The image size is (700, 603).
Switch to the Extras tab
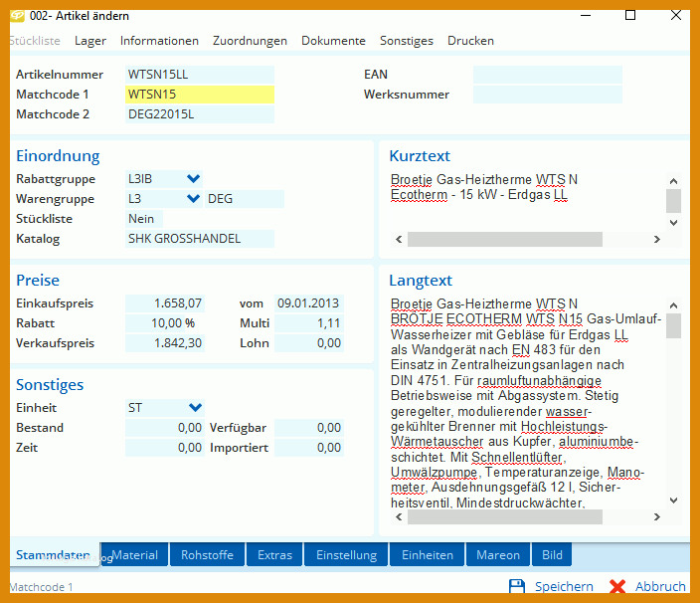[x=274, y=555]
